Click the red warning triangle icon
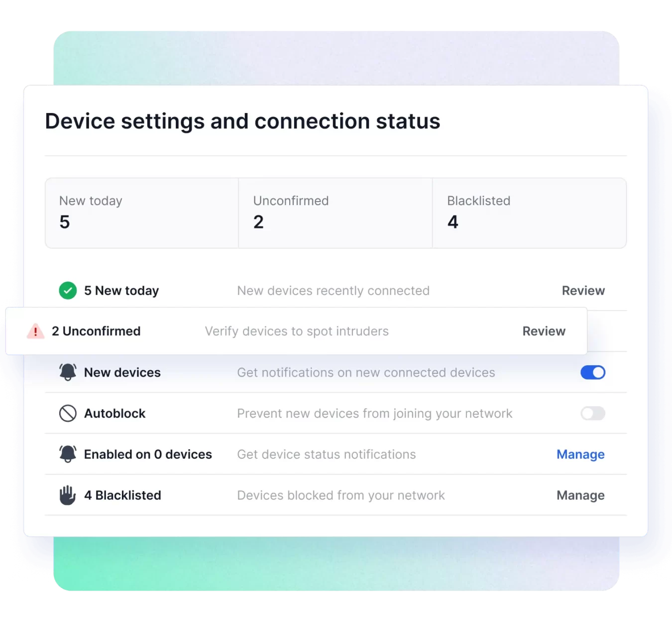The image size is (672, 622). click(x=35, y=331)
